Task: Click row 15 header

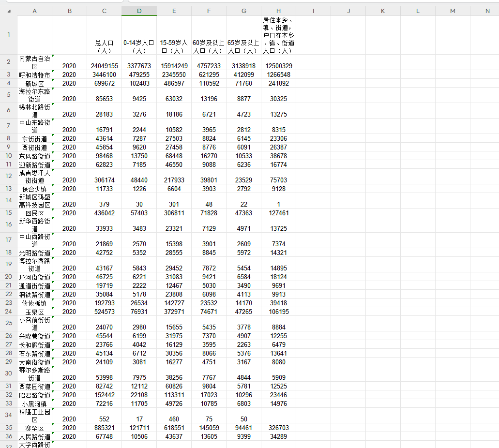Action: (x=8, y=213)
